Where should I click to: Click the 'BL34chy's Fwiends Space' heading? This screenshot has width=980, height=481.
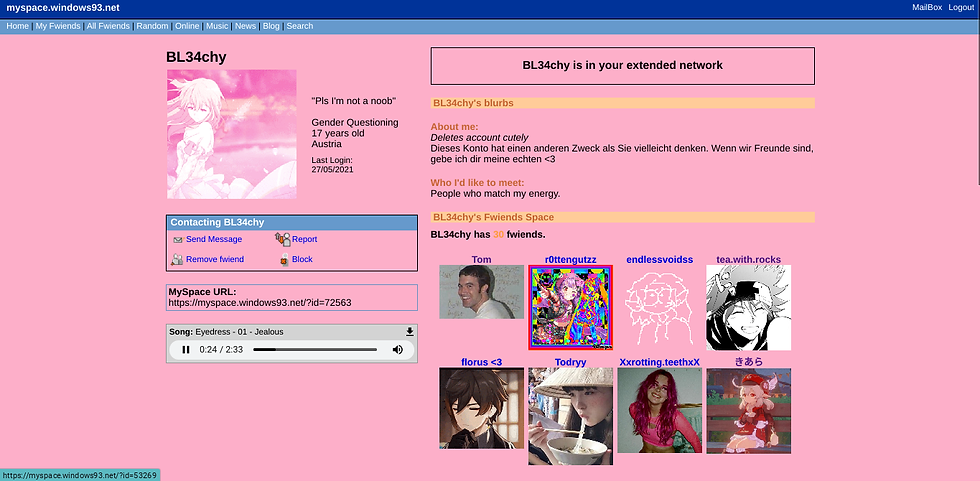tap(493, 217)
